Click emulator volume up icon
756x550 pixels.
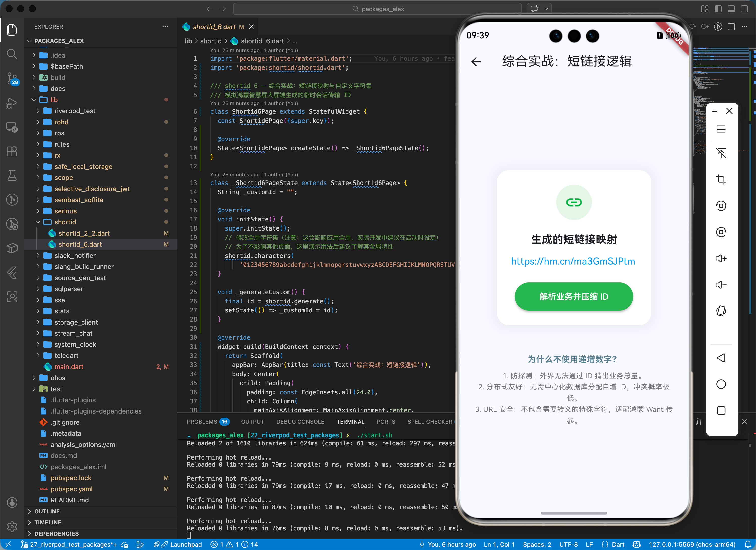721,259
